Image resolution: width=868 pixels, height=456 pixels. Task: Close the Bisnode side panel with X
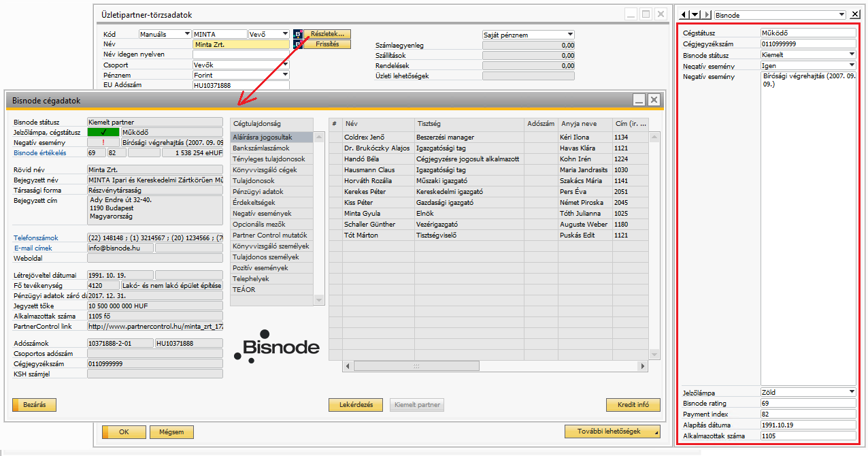[x=855, y=14]
